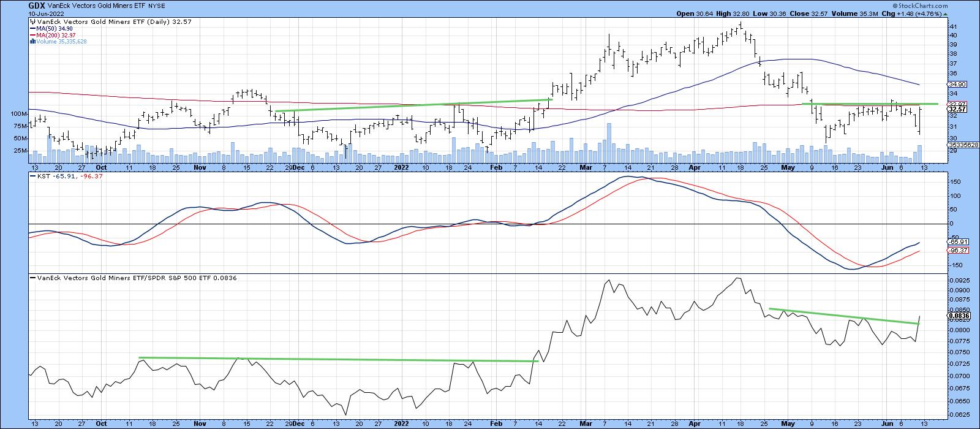
Task: Click the Oct label on the price panel axis
Action: coord(102,167)
